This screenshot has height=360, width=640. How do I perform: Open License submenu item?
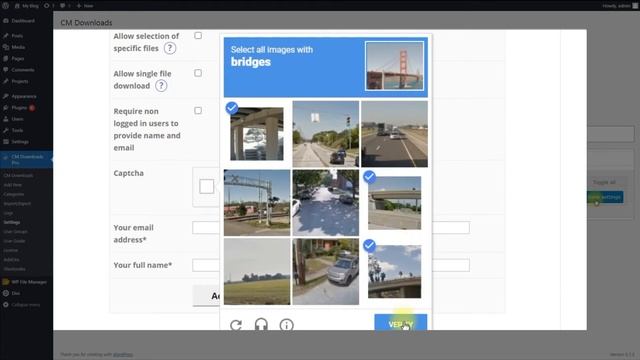(x=11, y=250)
